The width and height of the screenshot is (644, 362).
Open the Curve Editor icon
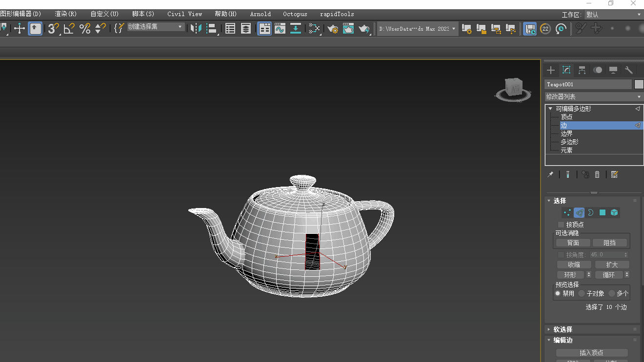pos(280,29)
